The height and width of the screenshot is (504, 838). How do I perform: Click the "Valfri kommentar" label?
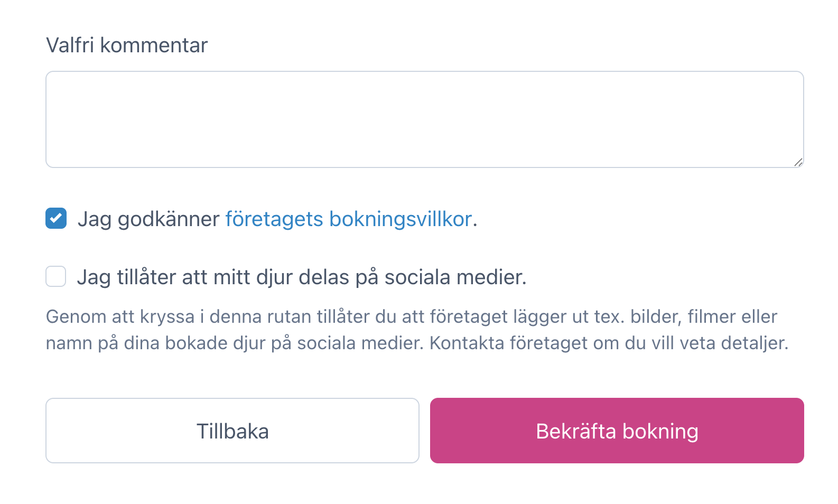tap(127, 45)
